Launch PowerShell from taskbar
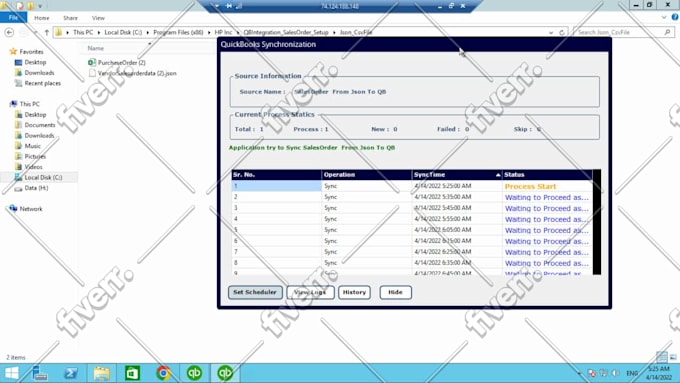This screenshot has height=383, width=680. coord(71,373)
